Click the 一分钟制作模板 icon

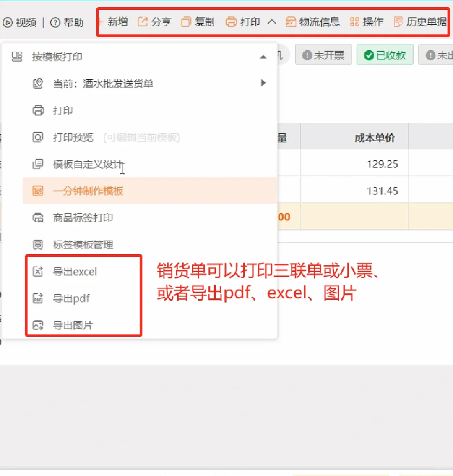38,191
